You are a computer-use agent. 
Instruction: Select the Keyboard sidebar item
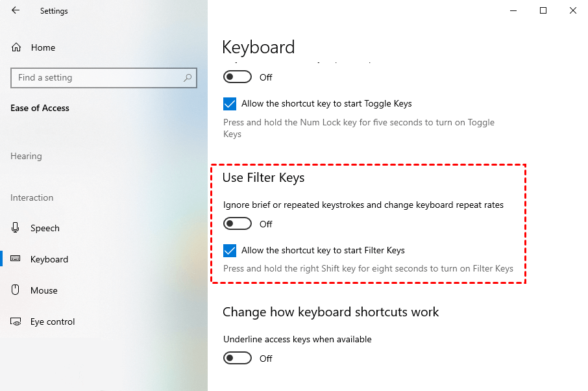click(49, 259)
